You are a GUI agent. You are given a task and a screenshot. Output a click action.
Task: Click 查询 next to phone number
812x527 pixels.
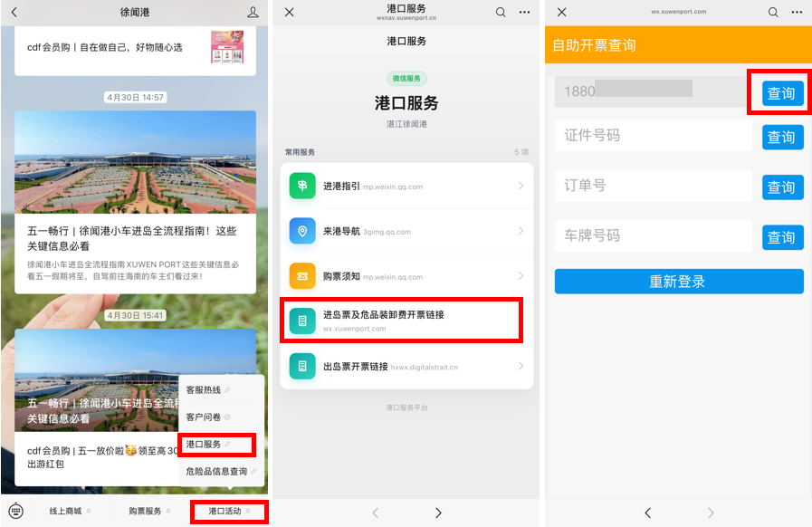(x=782, y=93)
